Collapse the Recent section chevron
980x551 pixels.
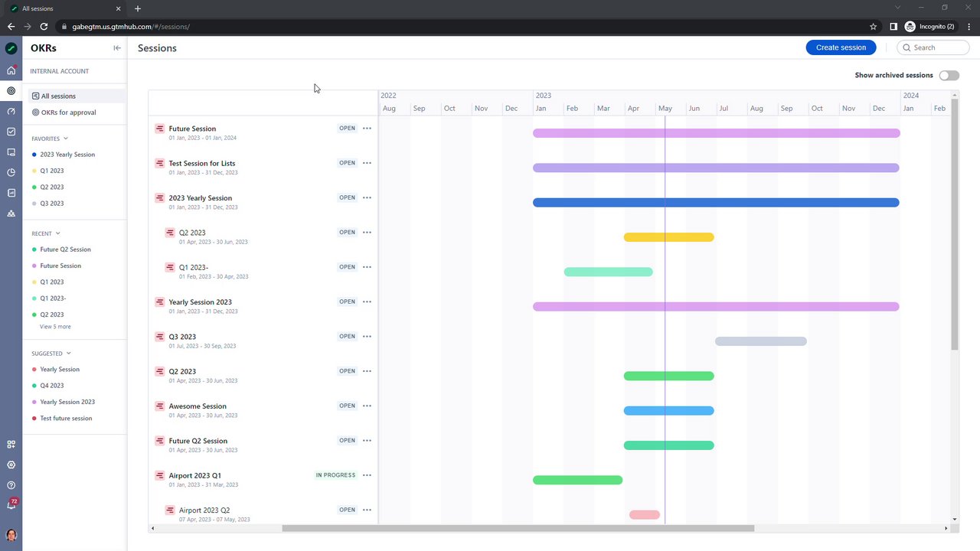click(58, 233)
